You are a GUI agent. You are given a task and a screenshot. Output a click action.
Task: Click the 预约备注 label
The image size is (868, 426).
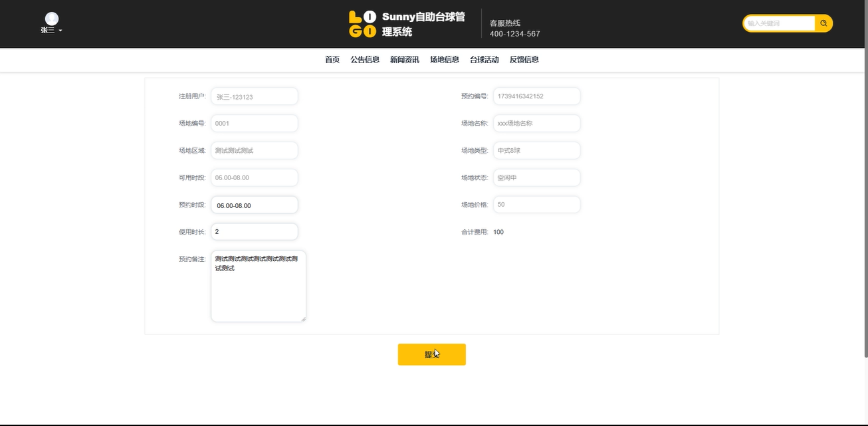click(x=192, y=259)
